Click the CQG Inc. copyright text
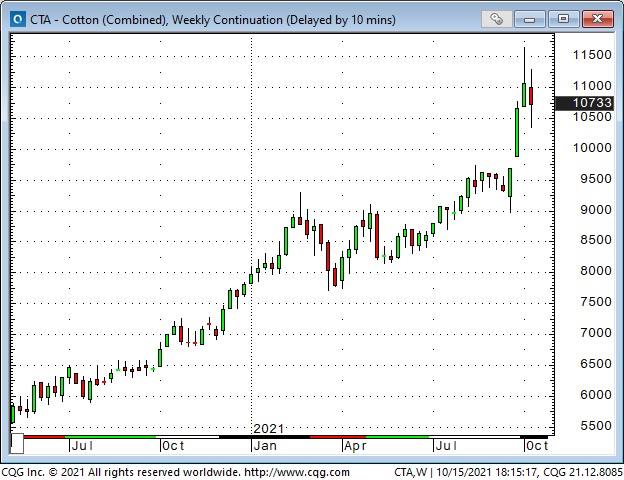 [x=120, y=472]
